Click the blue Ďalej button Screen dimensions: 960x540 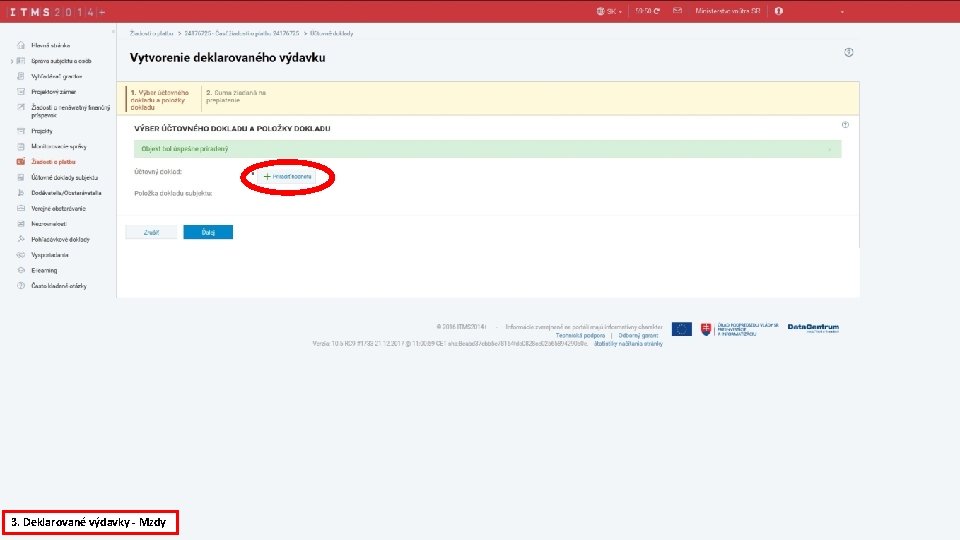(208, 232)
